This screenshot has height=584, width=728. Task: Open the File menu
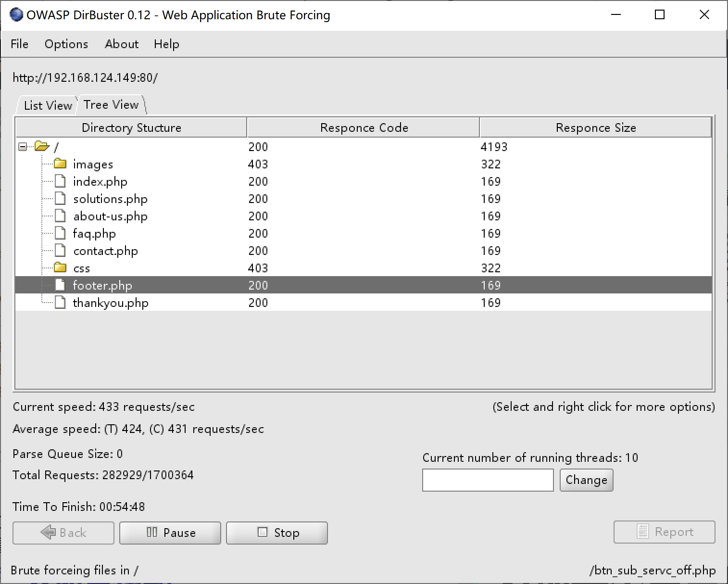(x=20, y=44)
